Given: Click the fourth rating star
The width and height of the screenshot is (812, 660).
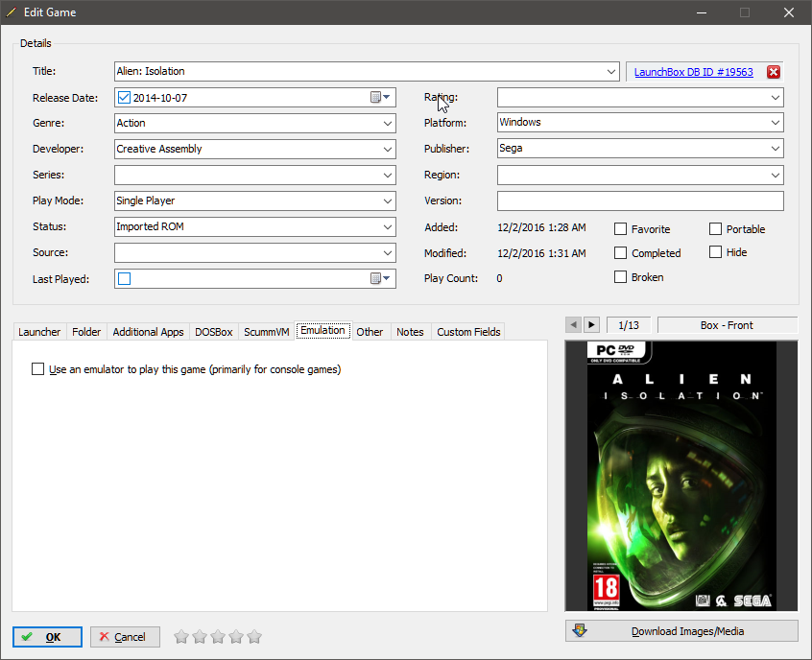Looking at the screenshot, I should click(x=235, y=637).
